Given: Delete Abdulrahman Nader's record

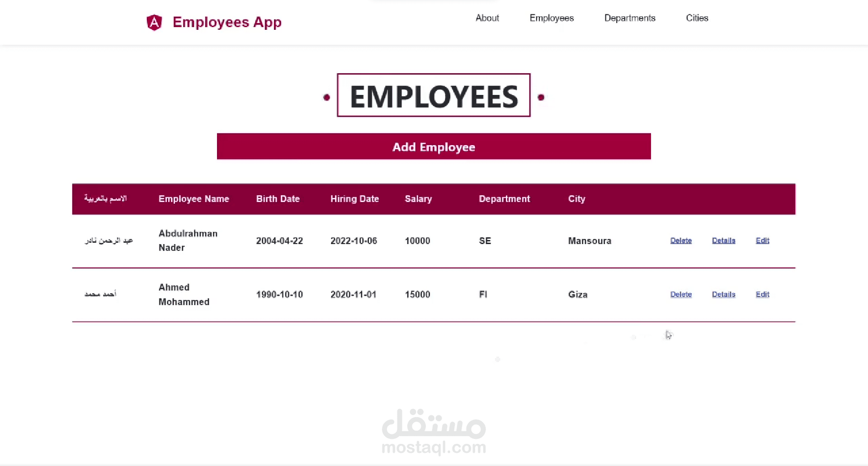Looking at the screenshot, I should 681,240.
